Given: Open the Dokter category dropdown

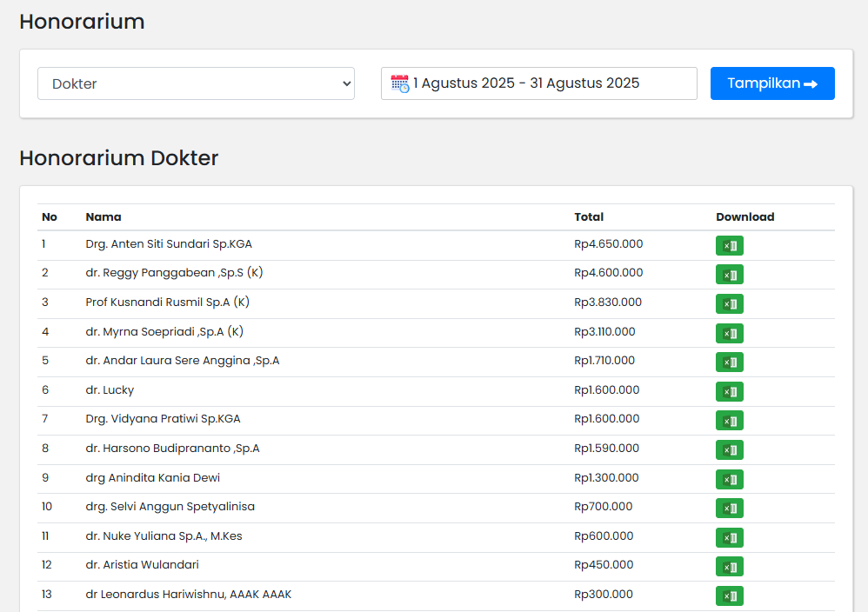Looking at the screenshot, I should click(196, 83).
